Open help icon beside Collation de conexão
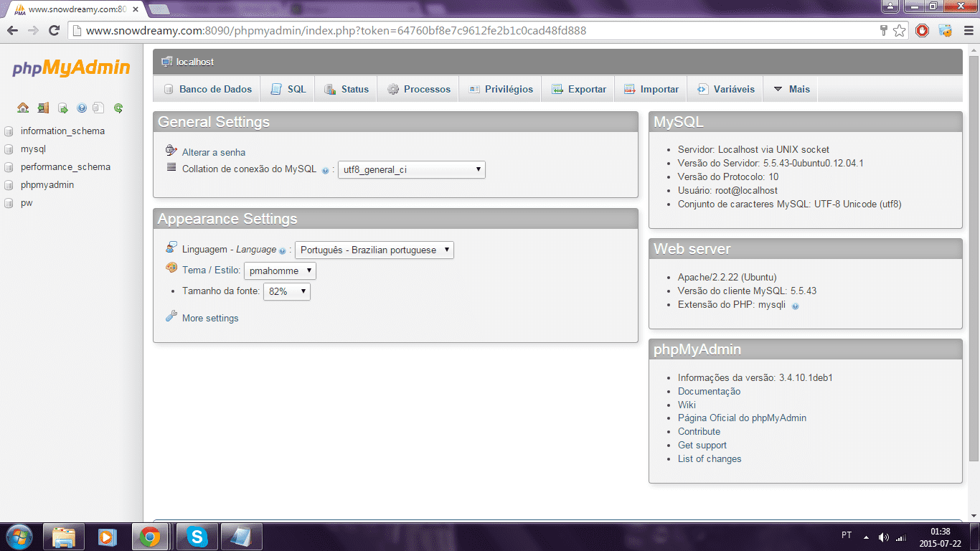This screenshot has width=980, height=551. [325, 171]
